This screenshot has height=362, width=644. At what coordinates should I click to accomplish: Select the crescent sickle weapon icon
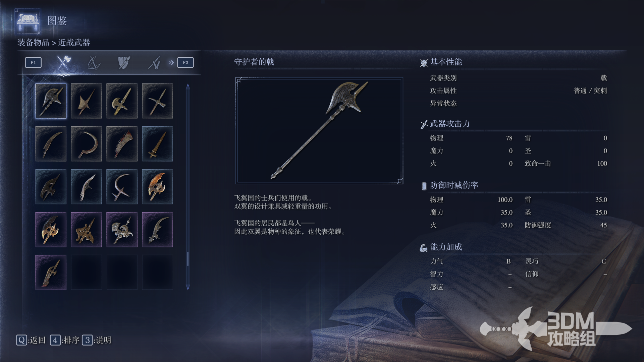pos(86,144)
